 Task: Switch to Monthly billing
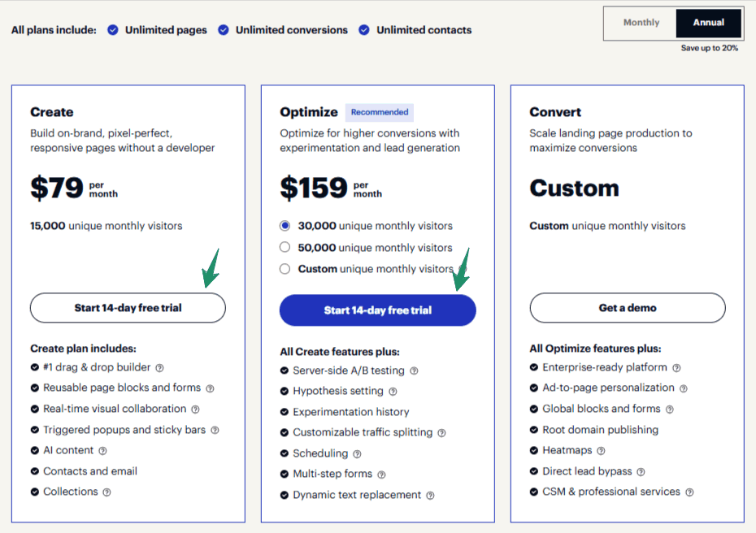[641, 23]
